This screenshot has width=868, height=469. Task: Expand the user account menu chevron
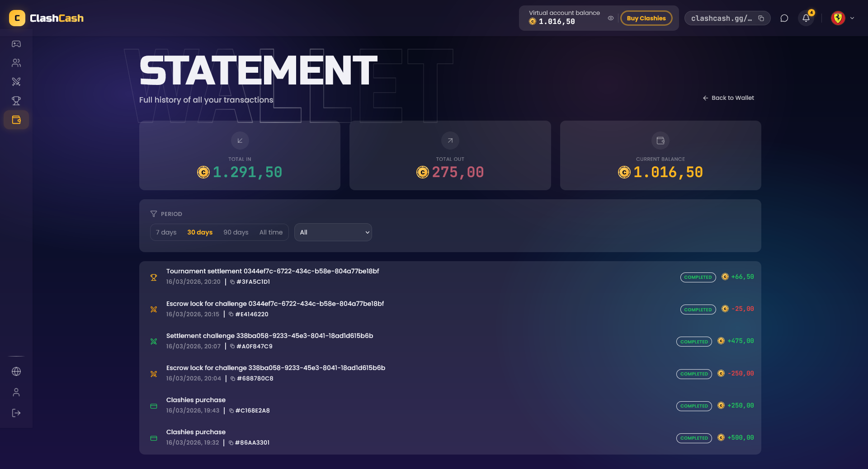point(852,18)
